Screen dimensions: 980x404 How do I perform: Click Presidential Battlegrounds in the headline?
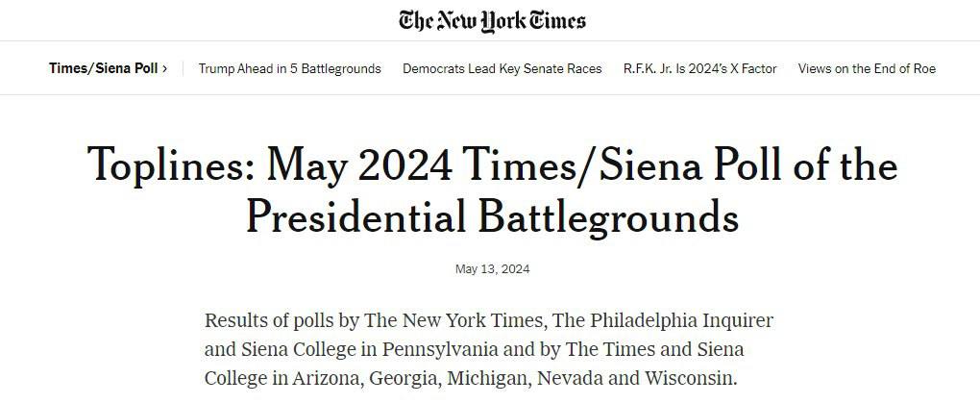[492, 215]
